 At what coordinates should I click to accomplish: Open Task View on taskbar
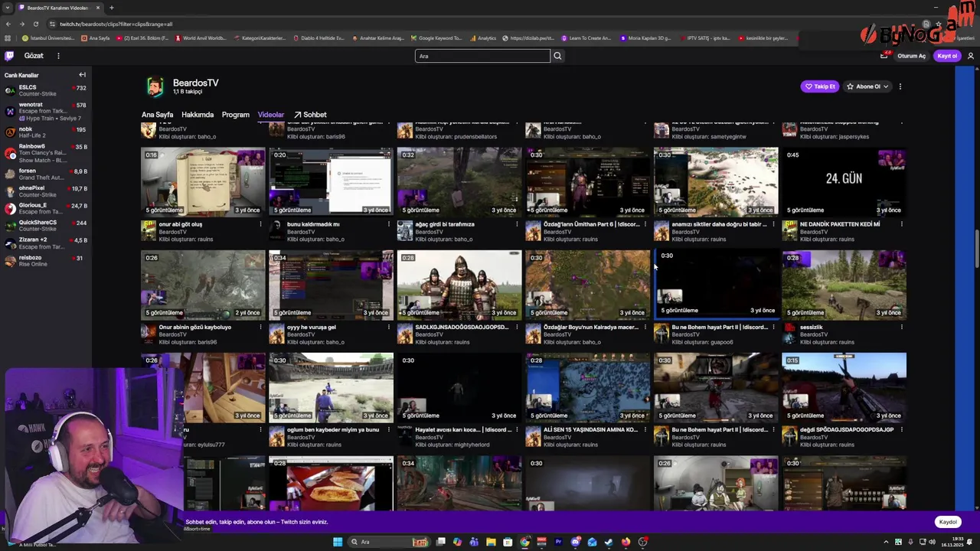[441, 542]
